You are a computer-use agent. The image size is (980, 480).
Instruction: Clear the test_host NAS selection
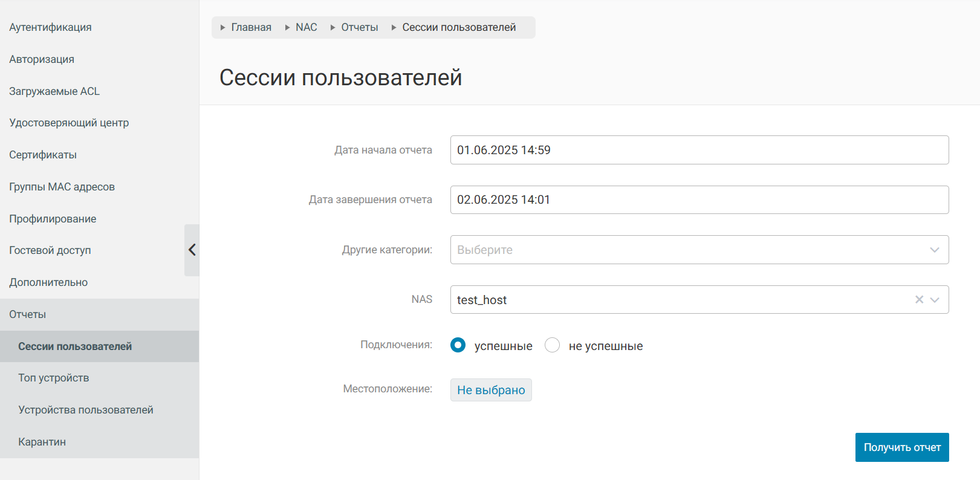(x=919, y=300)
